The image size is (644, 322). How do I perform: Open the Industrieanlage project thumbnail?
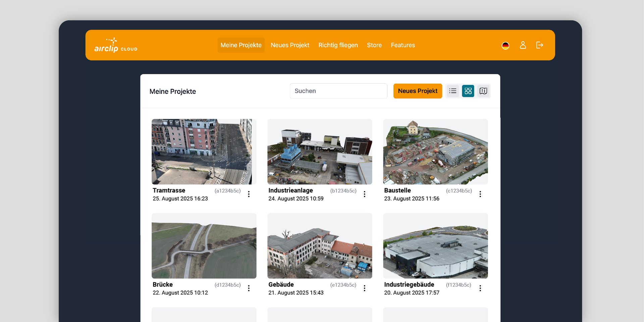point(320,152)
